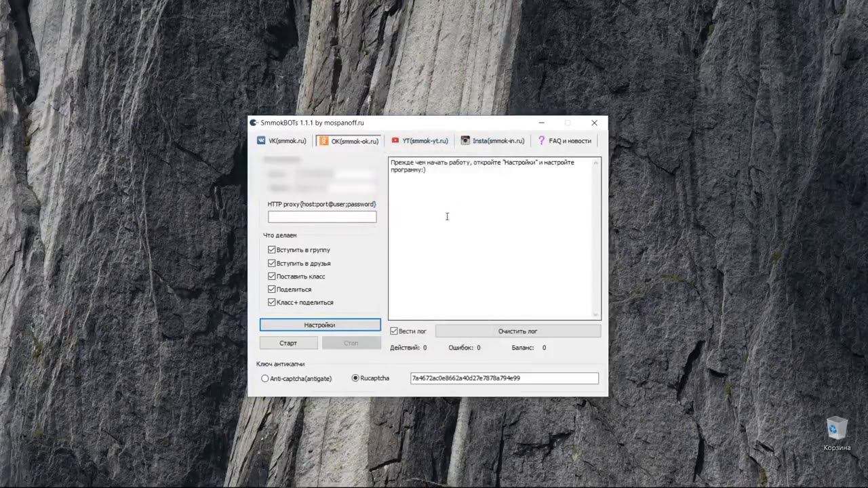Minimize the SmmokBOTs window

(x=542, y=123)
